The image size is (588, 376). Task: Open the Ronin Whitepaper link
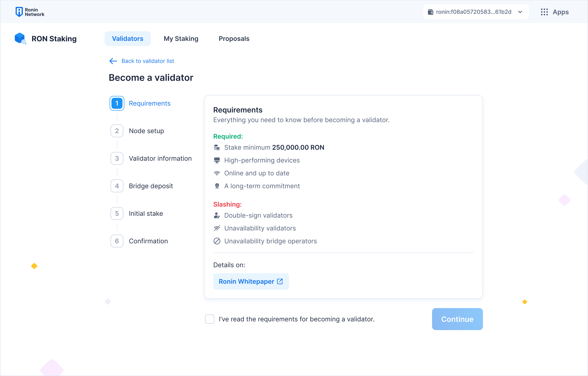click(251, 281)
